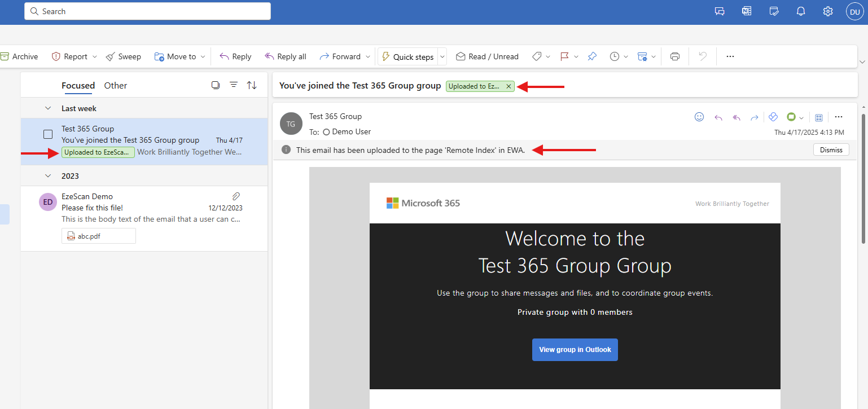Viewport: 868px width, 409px height.
Task: Click the emoji reaction smiley icon
Action: click(x=699, y=117)
